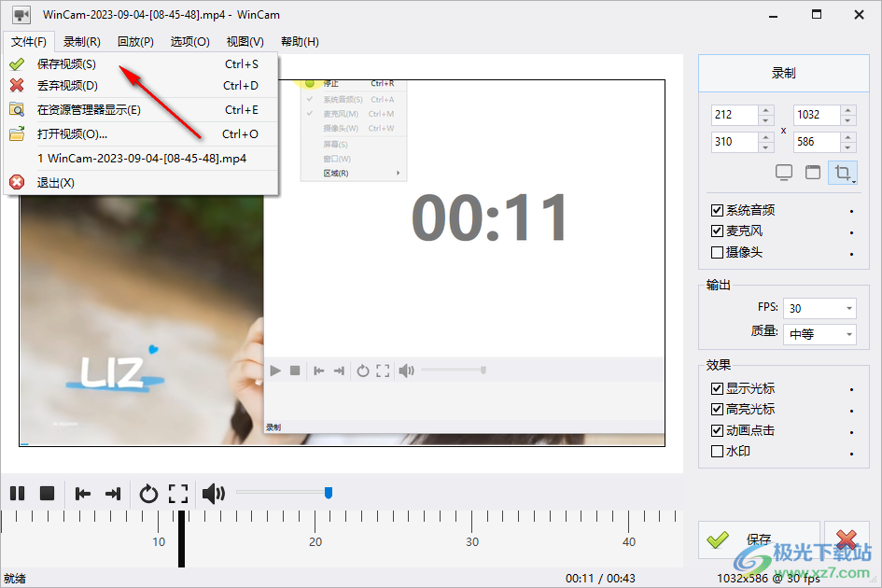Toggle the 高亮光标 checkbox
Image resolution: width=882 pixels, height=588 pixels.
[x=717, y=410]
